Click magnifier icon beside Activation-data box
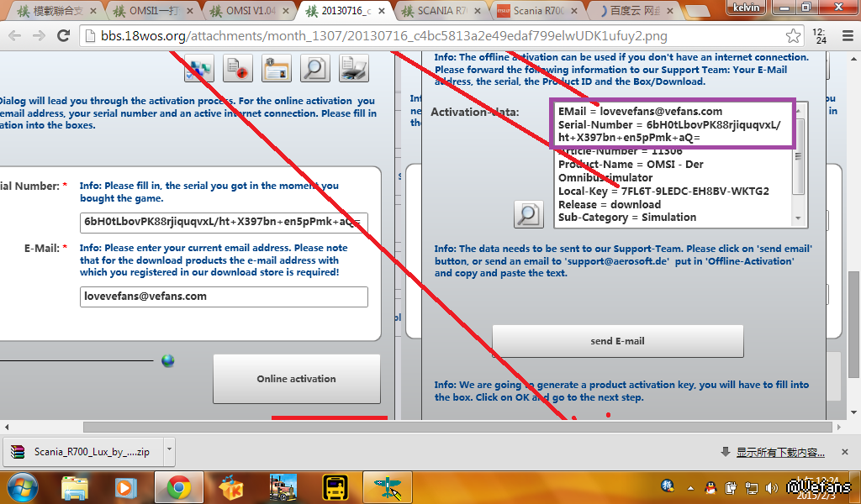 529,214
